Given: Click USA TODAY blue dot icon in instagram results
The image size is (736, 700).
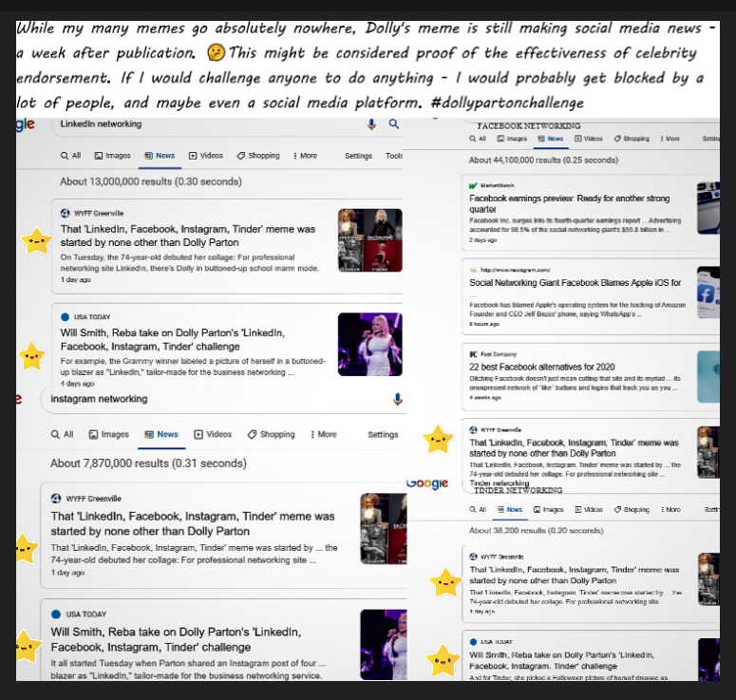Looking at the screenshot, I should click(x=56, y=615).
